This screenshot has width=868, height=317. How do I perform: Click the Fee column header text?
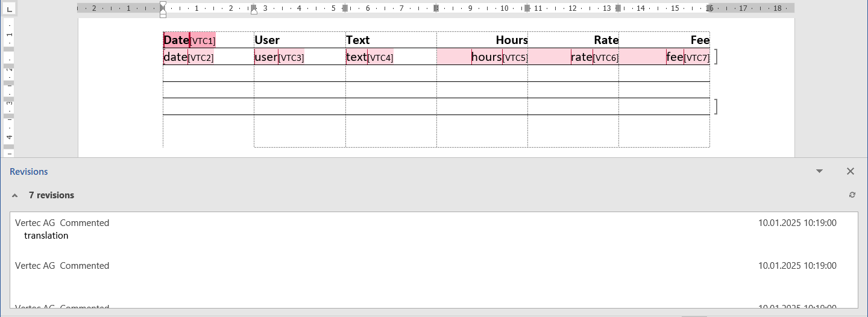700,40
